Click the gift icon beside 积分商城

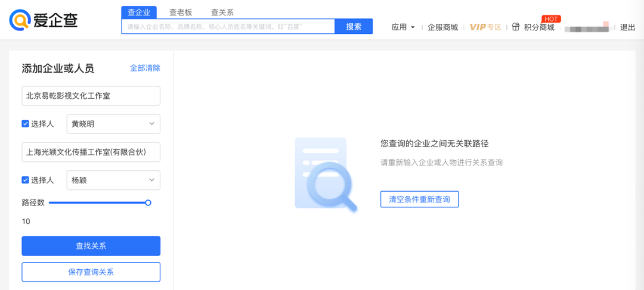516,27
